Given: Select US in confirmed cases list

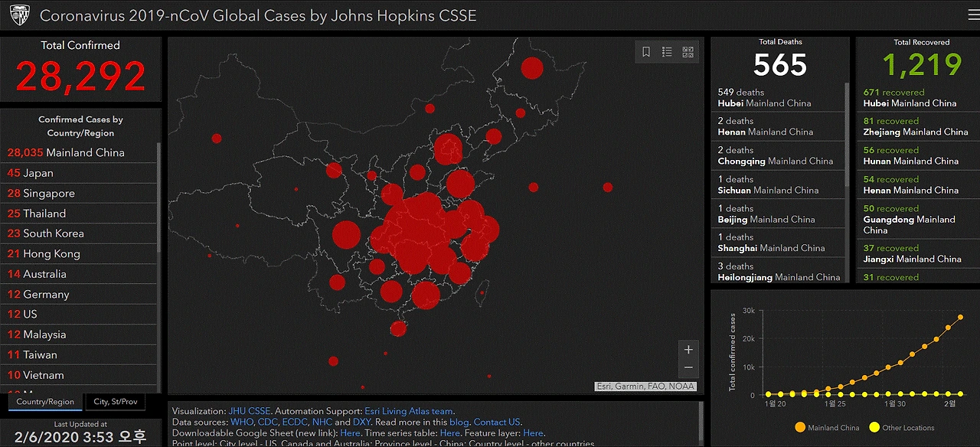Looking at the screenshot, I should coord(80,315).
